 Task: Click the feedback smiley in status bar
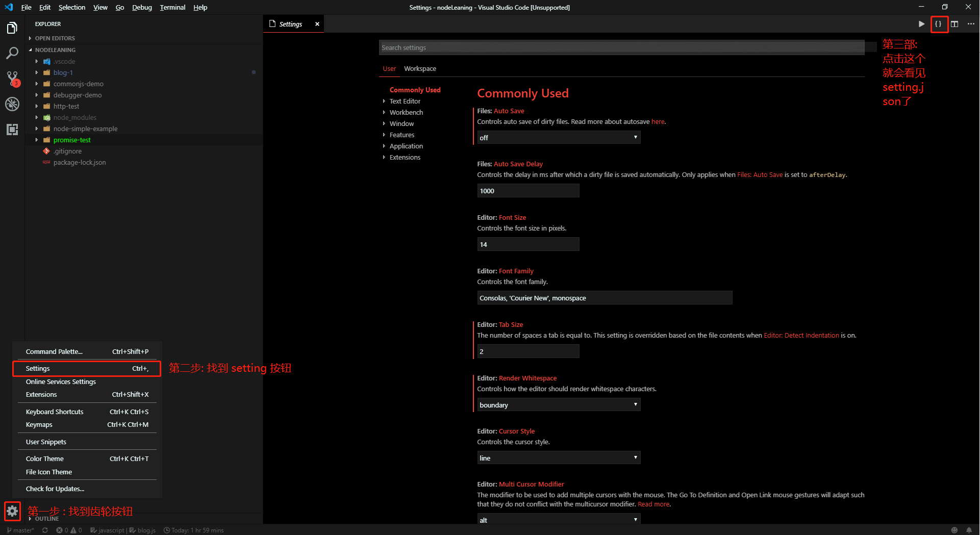[954, 530]
